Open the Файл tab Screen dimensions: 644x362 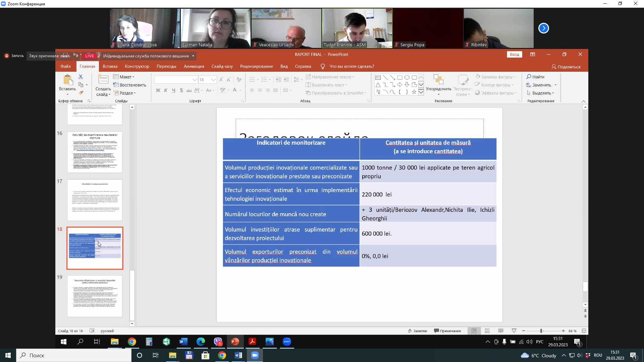coord(65,66)
